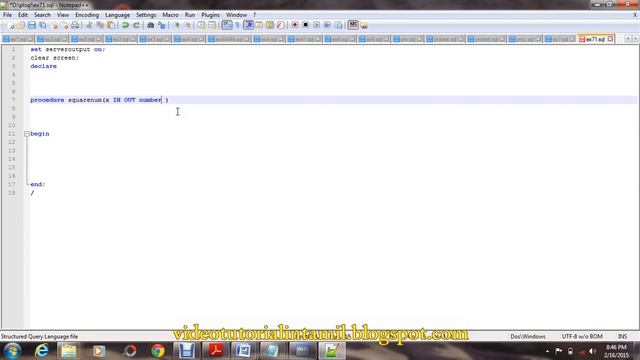Stop macro recording with the black square
The image size is (640, 360).
[x=305, y=25]
